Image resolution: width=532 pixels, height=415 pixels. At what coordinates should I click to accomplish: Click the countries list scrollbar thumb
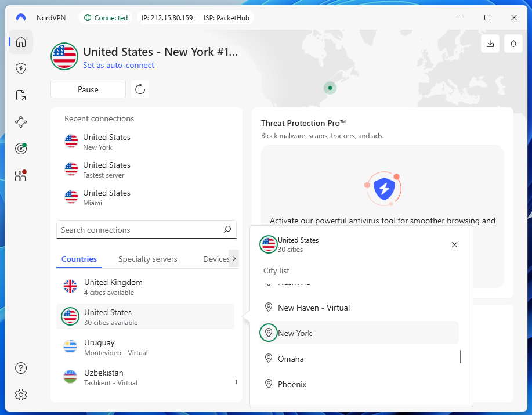236,382
